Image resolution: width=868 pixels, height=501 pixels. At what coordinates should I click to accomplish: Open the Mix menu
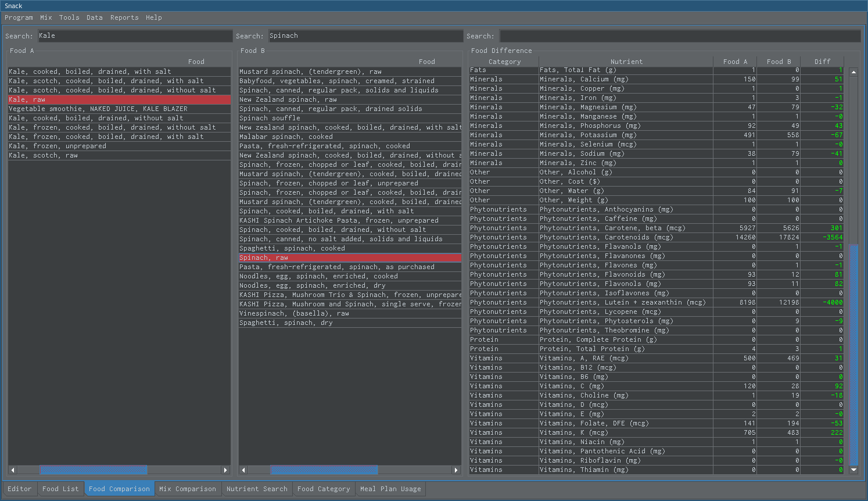click(x=46, y=17)
